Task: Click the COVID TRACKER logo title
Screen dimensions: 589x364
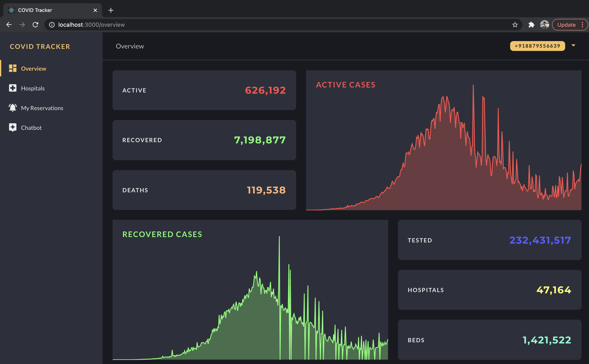Action: point(40,46)
